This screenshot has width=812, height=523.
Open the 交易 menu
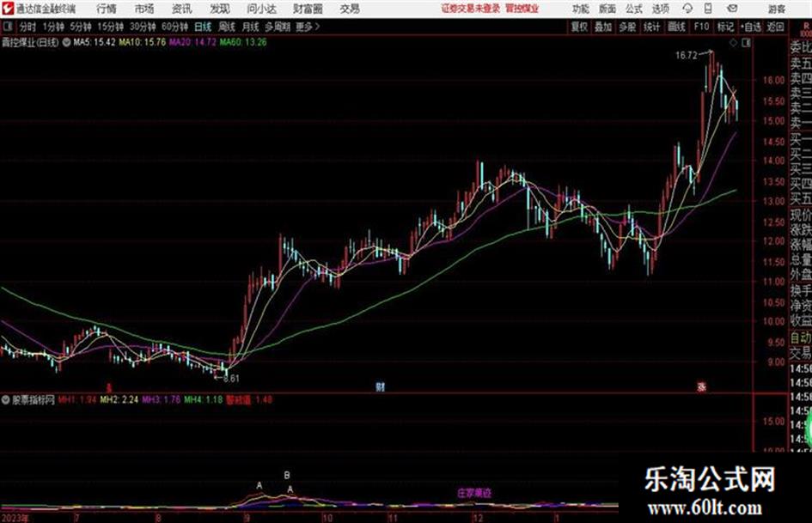pyautogui.click(x=350, y=9)
